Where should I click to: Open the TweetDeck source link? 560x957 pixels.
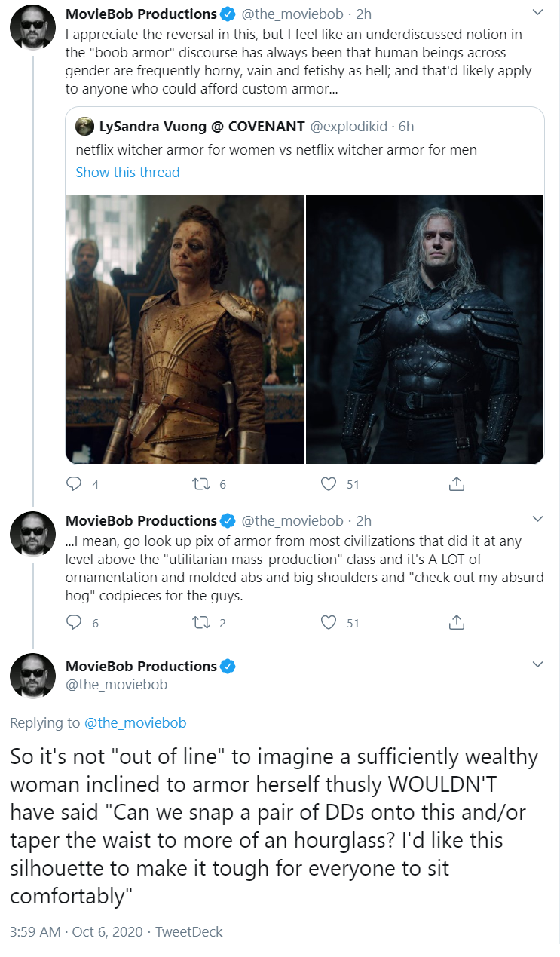pos(188,931)
